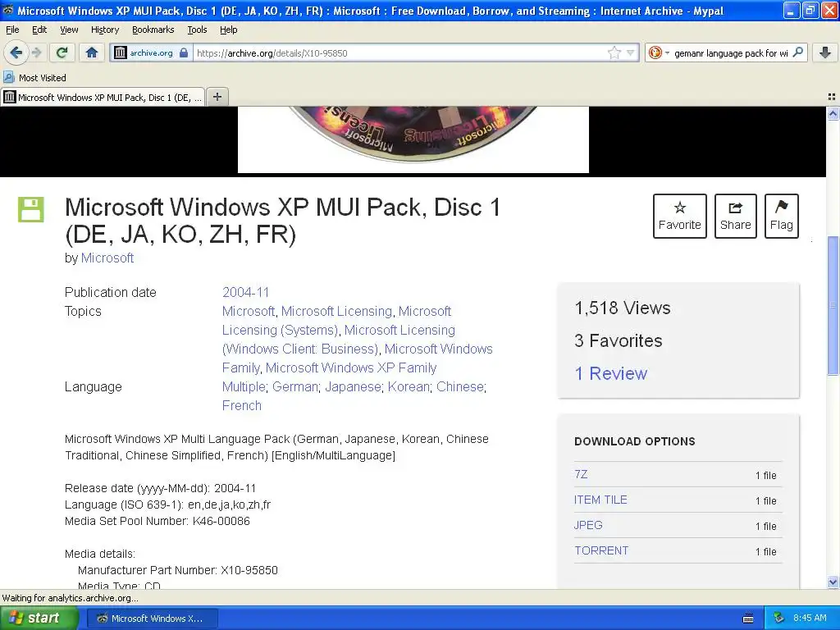Open the URL history dropdown arrow
Viewport: 840px width, 630px height.
pyautogui.click(x=631, y=52)
